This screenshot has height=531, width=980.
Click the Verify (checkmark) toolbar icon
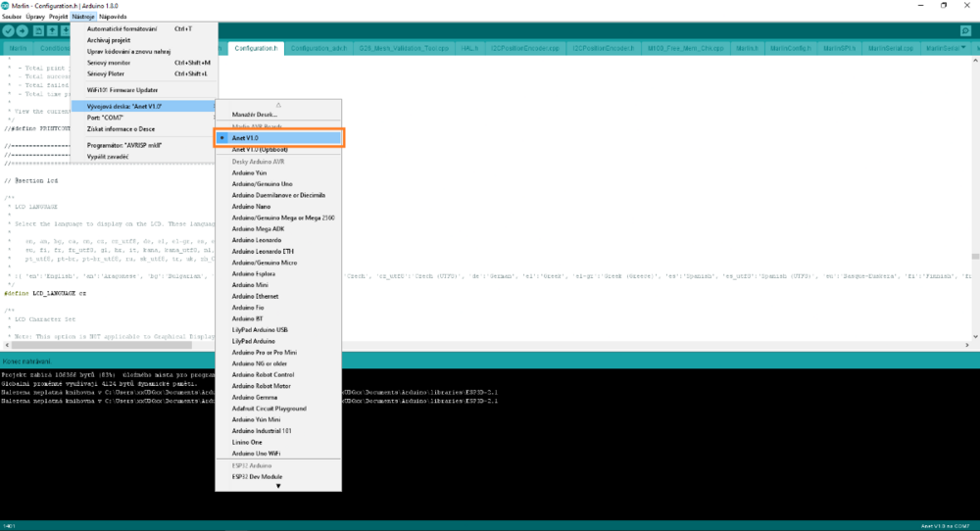click(x=8, y=30)
